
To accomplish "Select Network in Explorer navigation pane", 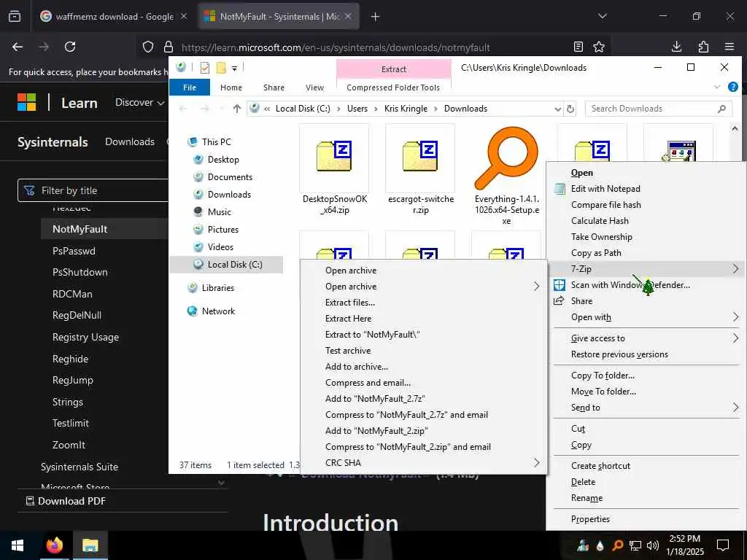I will click(218, 311).
